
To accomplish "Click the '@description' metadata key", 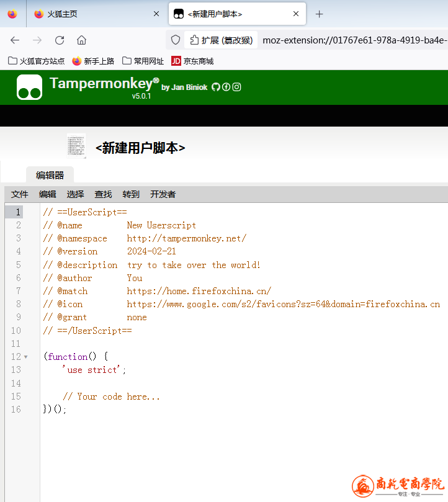I will pos(87,265).
